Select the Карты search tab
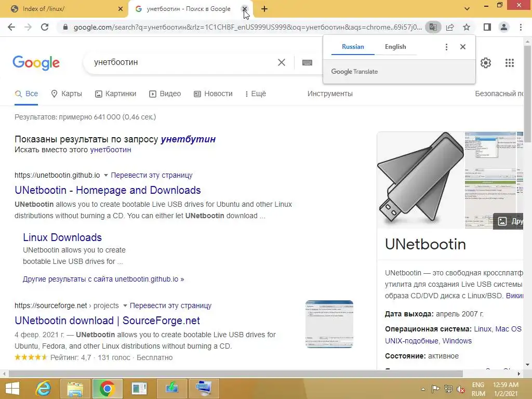Image resolution: width=532 pixels, height=399 pixels. pyautogui.click(x=66, y=94)
